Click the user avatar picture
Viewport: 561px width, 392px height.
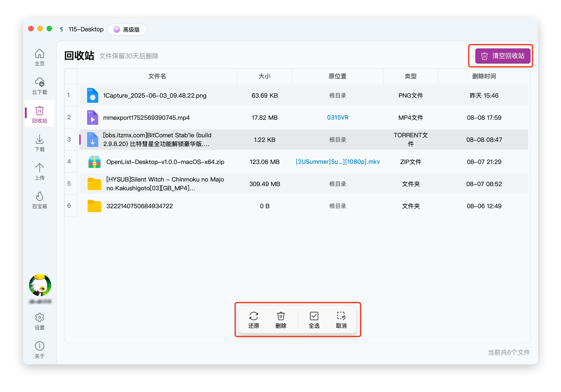(x=40, y=285)
